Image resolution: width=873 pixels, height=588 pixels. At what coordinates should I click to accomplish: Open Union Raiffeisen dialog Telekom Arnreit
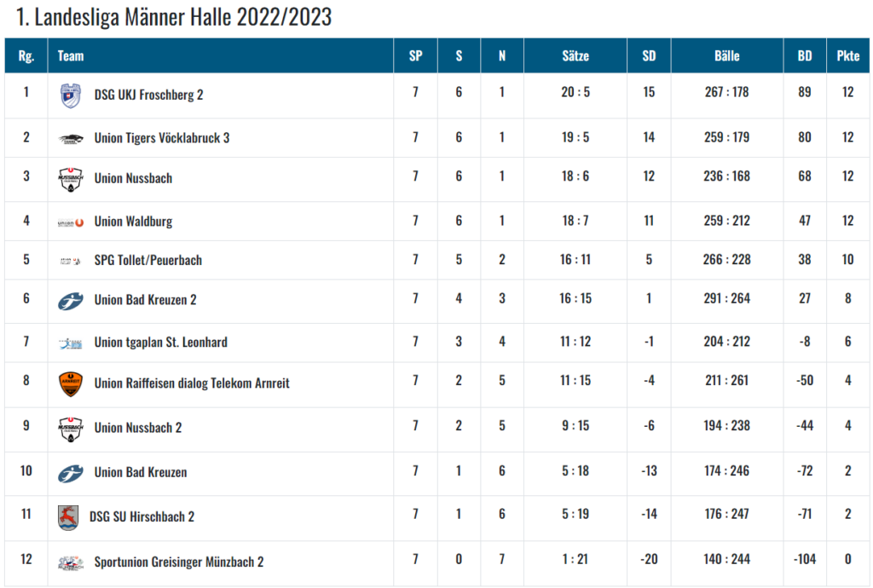(192, 383)
